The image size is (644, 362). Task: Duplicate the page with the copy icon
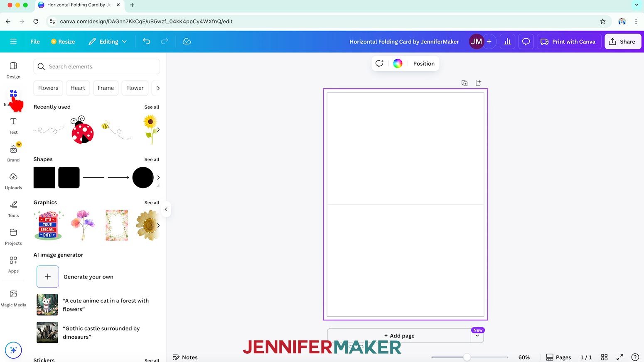pos(465,83)
